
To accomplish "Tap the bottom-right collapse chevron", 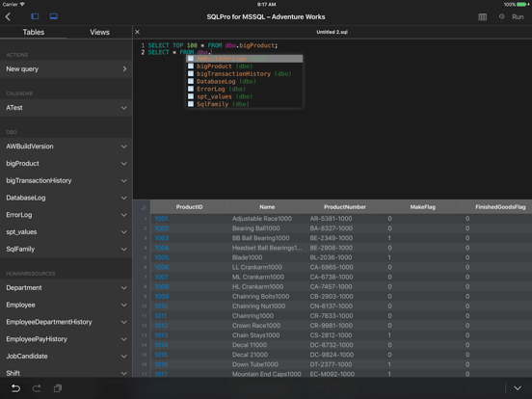I will point(518,388).
